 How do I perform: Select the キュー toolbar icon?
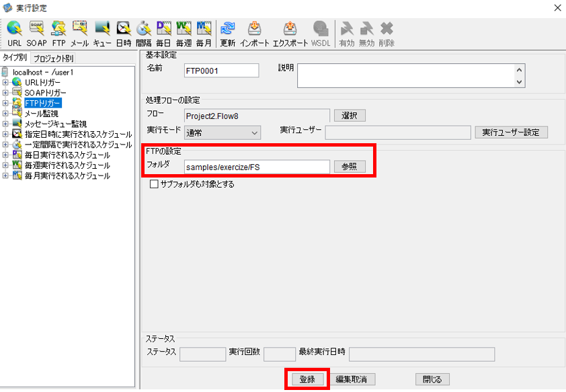click(x=102, y=34)
